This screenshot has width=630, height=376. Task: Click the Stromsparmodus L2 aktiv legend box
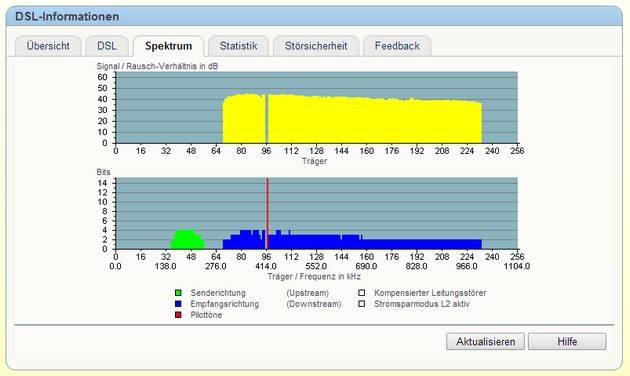[362, 304]
